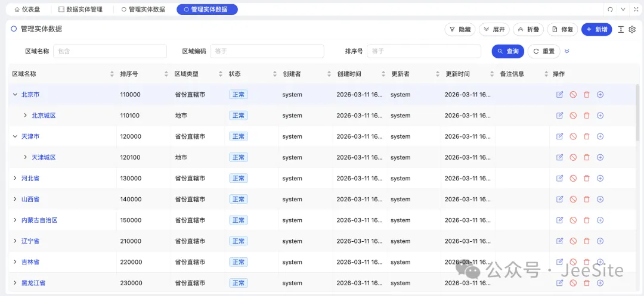Click the table density height icon
The height and width of the screenshot is (296, 644).
point(621,30)
